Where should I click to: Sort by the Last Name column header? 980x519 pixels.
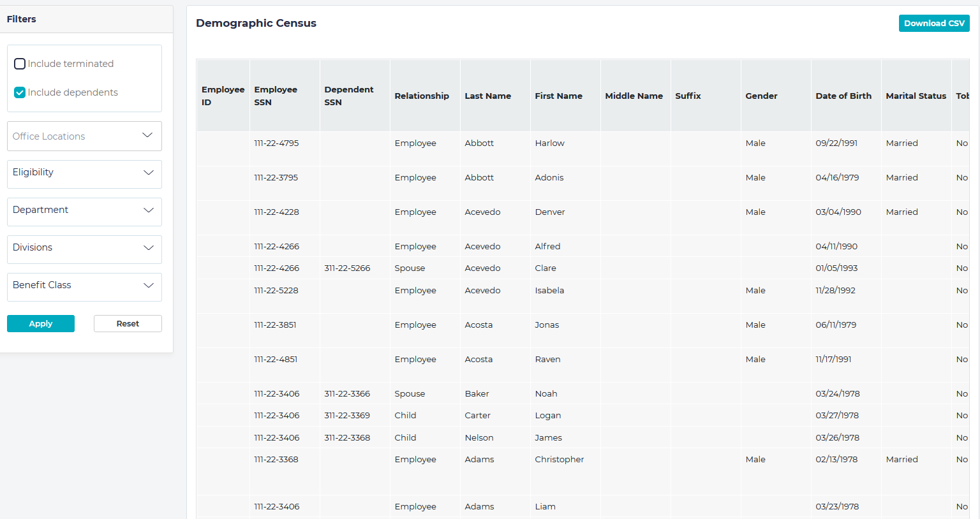[x=487, y=96]
